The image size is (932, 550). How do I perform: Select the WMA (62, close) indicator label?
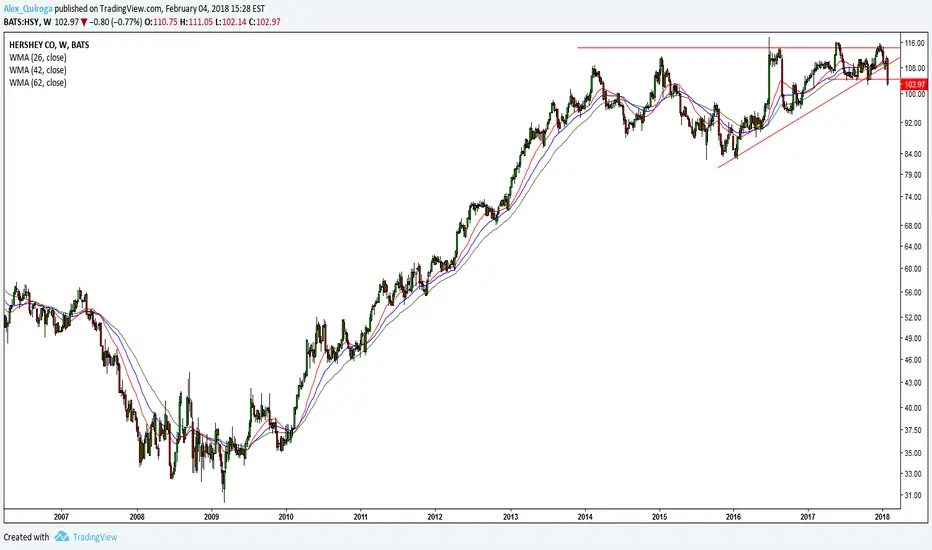37,83
